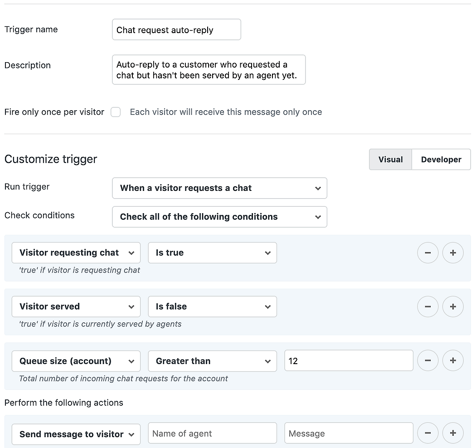Switch to the Developer tab
The height and width of the screenshot is (448, 476).
click(x=441, y=159)
